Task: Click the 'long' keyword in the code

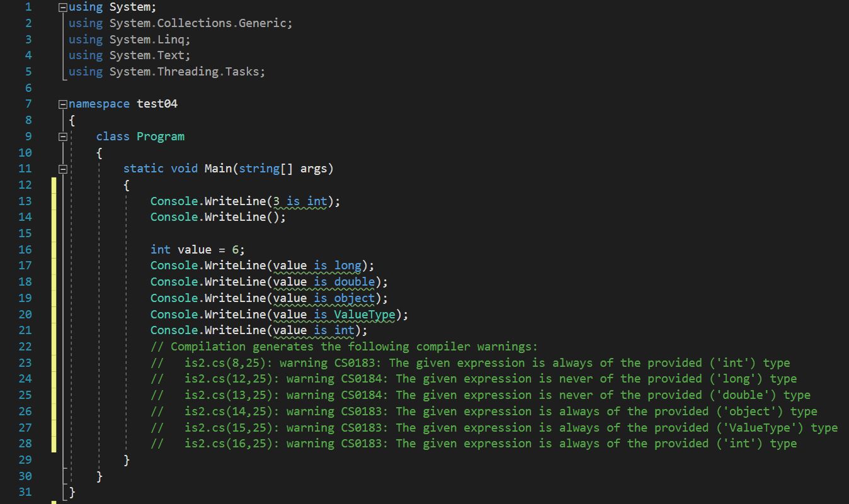Action: click(348, 266)
